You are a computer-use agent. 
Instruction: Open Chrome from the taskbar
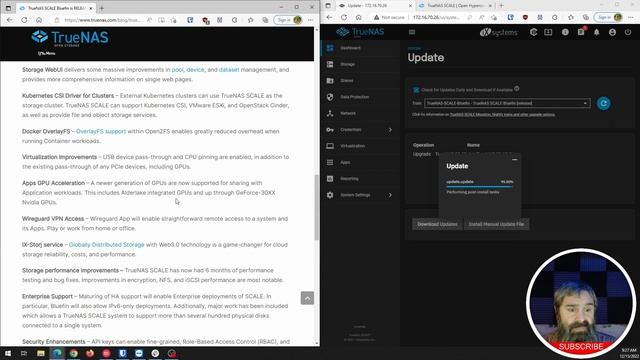73,353
